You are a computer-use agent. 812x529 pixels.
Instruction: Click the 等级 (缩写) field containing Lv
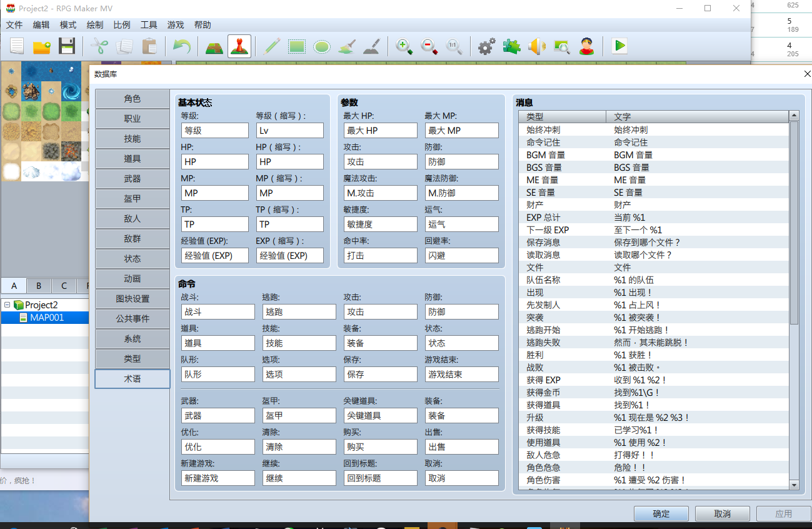290,130
